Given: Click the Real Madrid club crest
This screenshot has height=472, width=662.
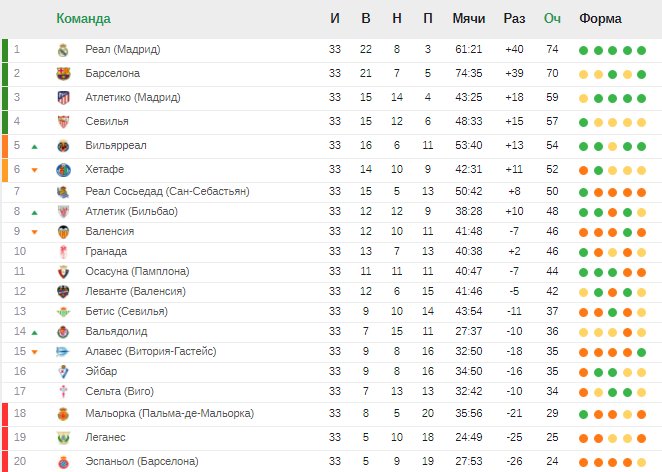Looking at the screenshot, I should 63,50.
